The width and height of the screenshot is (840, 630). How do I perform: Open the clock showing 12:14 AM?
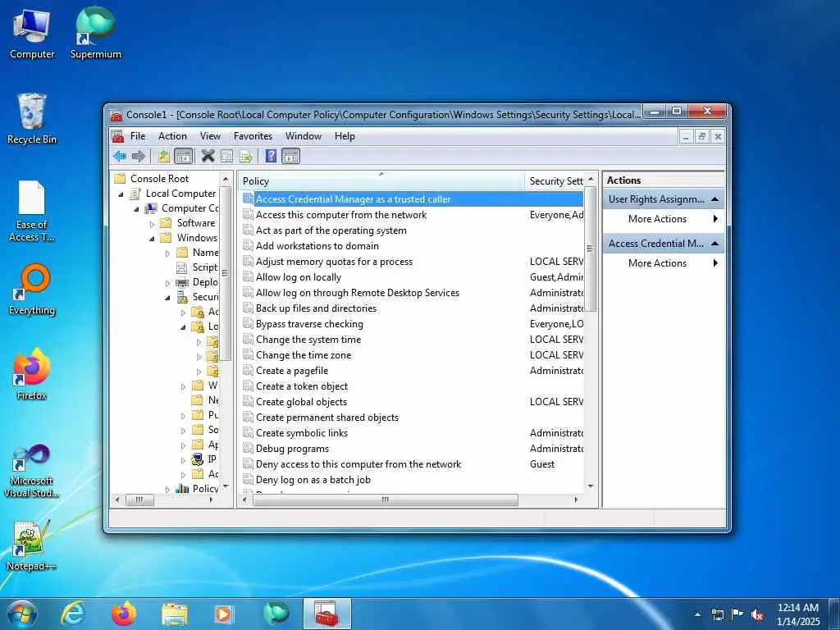click(x=797, y=614)
